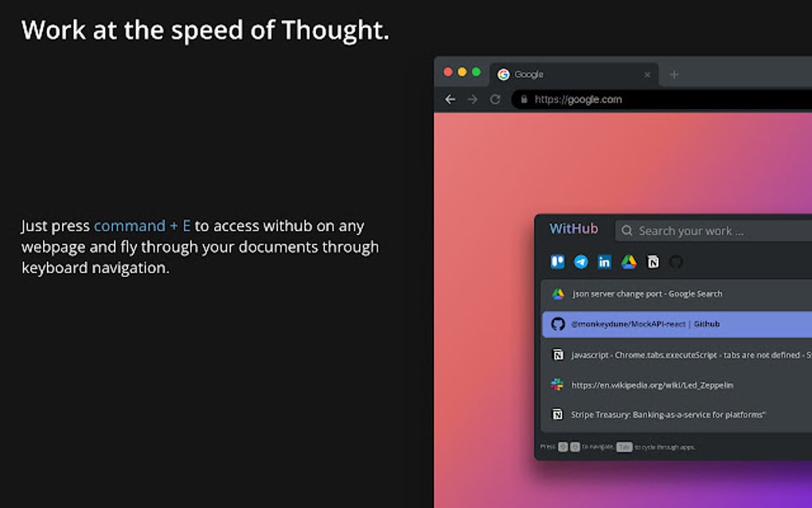The width and height of the screenshot is (812, 508).
Task: Select the Telegram app icon
Action: coord(581,261)
